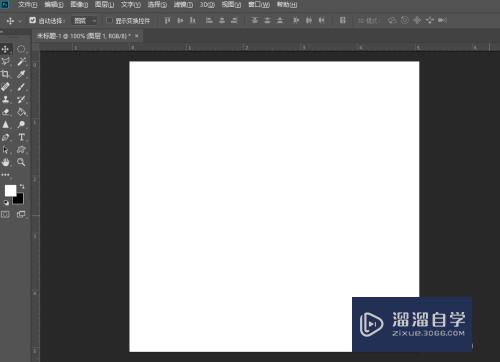Enable the 显示变换控件 checkbox

(x=109, y=20)
